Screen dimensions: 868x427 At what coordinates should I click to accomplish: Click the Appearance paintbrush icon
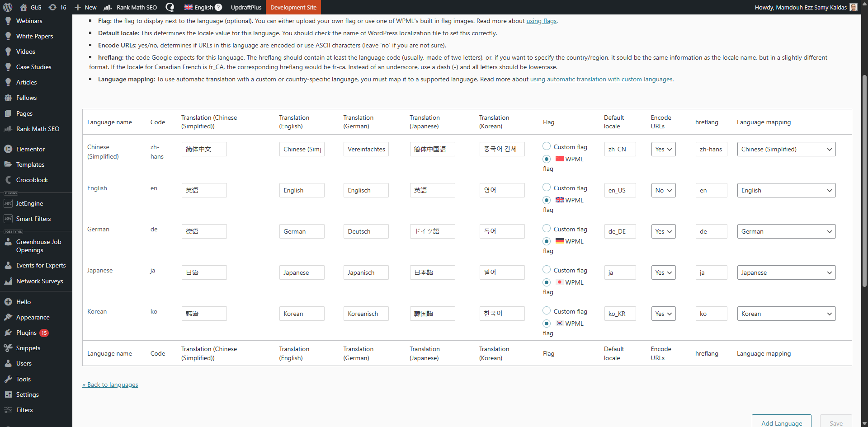point(8,317)
